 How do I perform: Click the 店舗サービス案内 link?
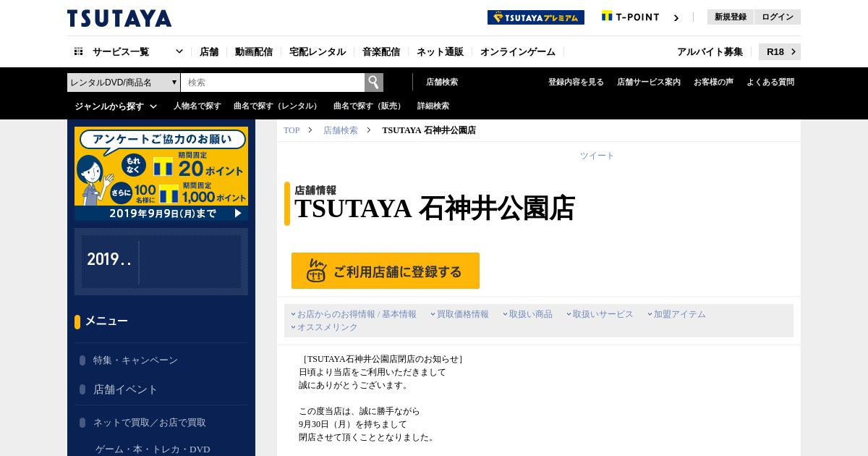[x=649, y=82]
